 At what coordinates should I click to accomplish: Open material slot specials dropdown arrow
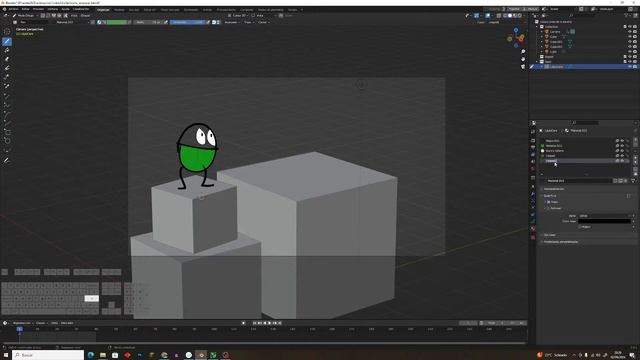tap(635, 150)
